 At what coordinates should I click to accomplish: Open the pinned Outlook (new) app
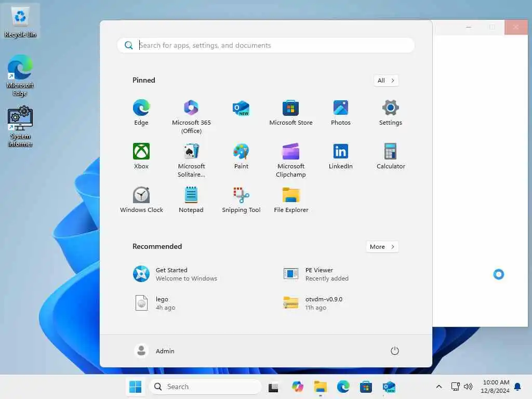tap(241, 109)
